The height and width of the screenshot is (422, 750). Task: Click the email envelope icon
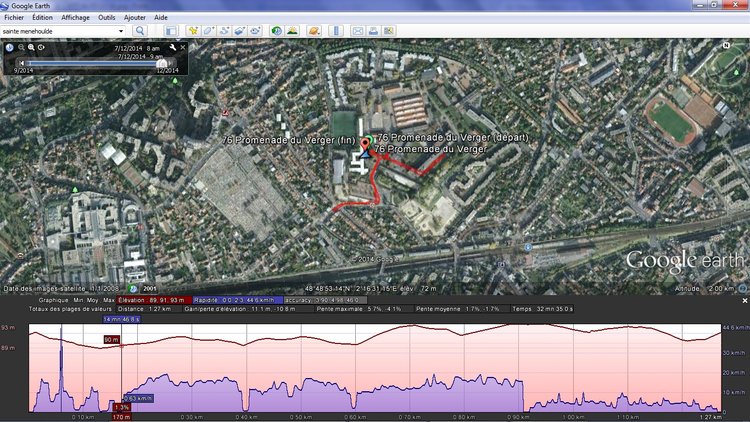click(358, 31)
